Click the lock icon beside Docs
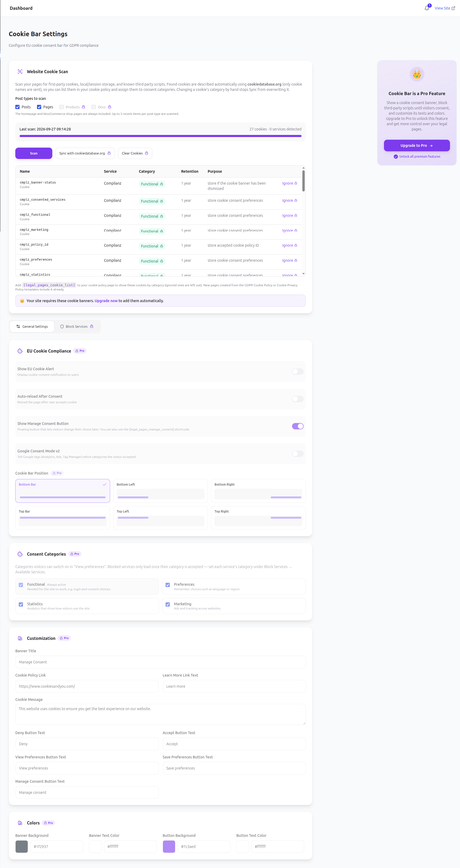This screenshot has width=460, height=868. [110, 107]
